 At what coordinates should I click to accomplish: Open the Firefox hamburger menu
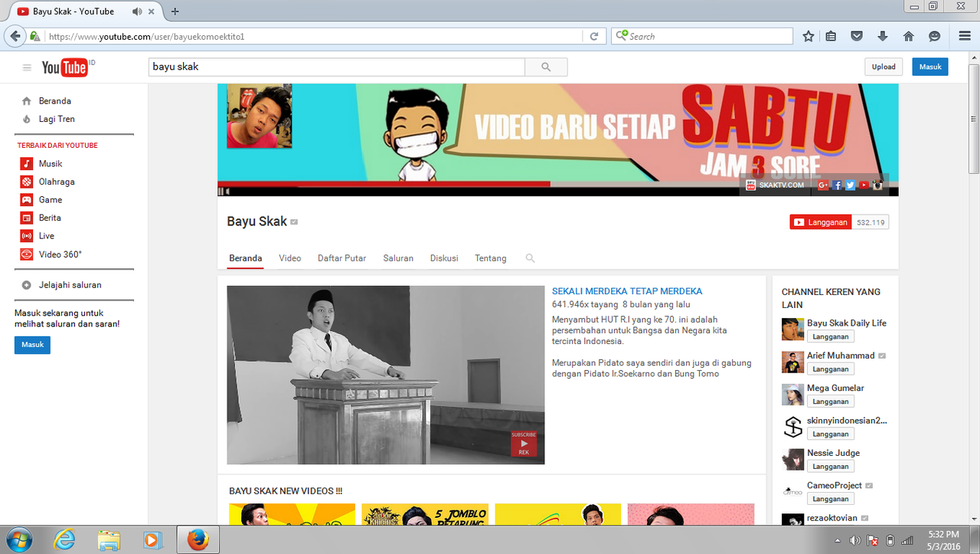coord(965,36)
